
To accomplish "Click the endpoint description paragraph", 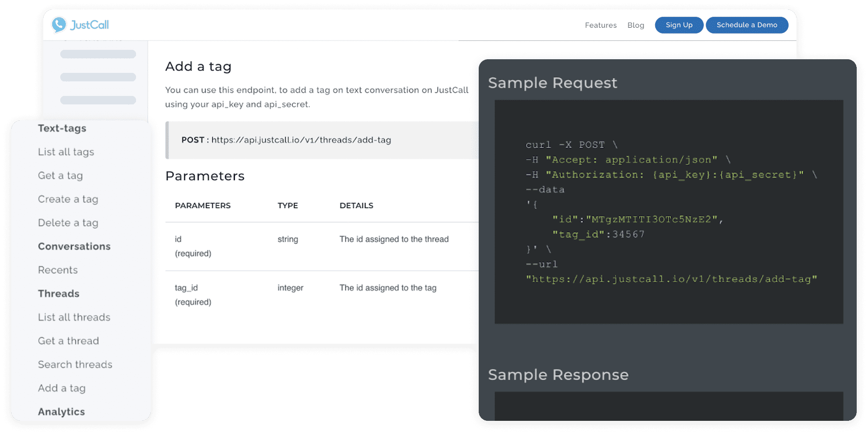I will [317, 97].
